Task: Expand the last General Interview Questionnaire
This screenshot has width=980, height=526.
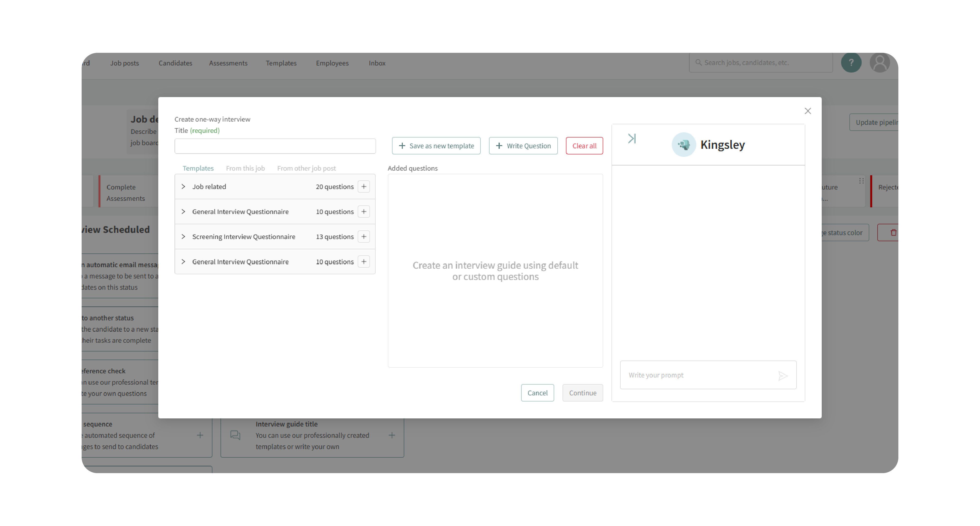Action: point(183,262)
